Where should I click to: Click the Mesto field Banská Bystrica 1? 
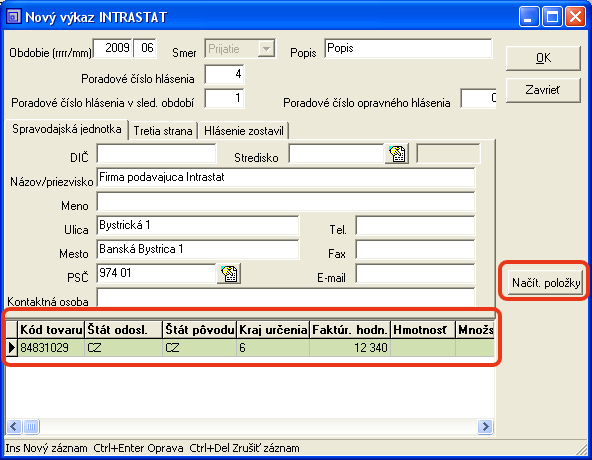[198, 249]
